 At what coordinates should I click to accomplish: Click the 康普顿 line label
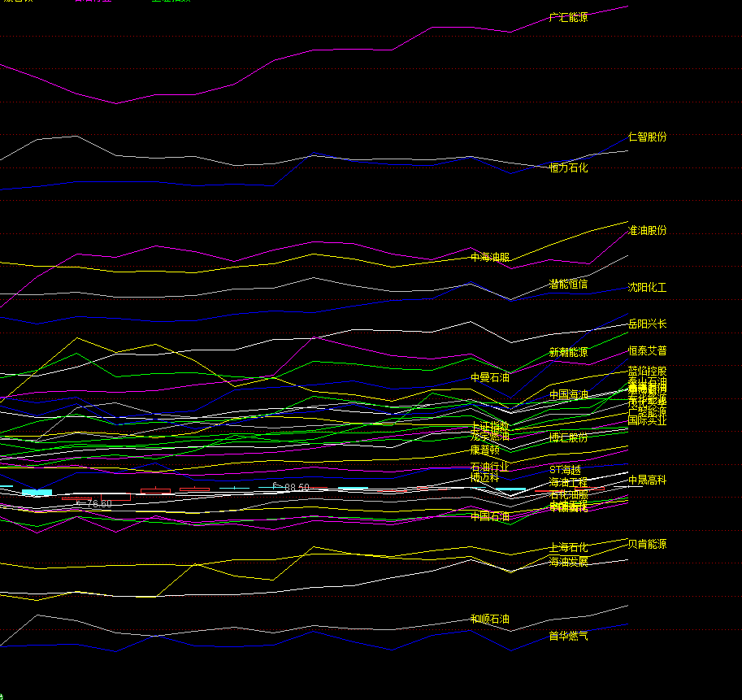pos(485,450)
